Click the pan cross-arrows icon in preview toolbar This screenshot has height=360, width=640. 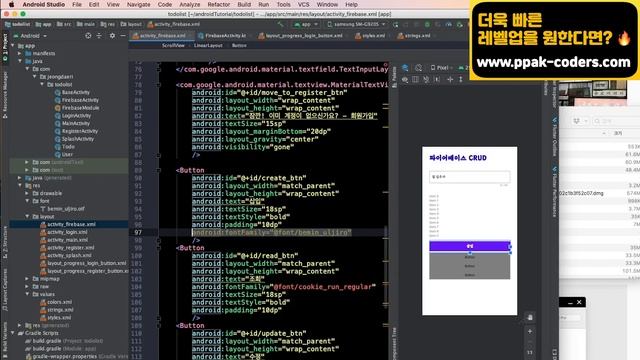(450, 80)
